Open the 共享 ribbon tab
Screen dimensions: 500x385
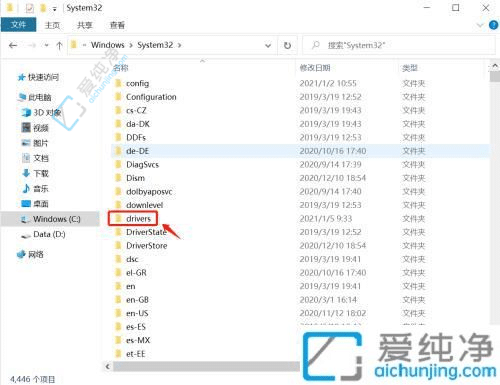coord(85,25)
